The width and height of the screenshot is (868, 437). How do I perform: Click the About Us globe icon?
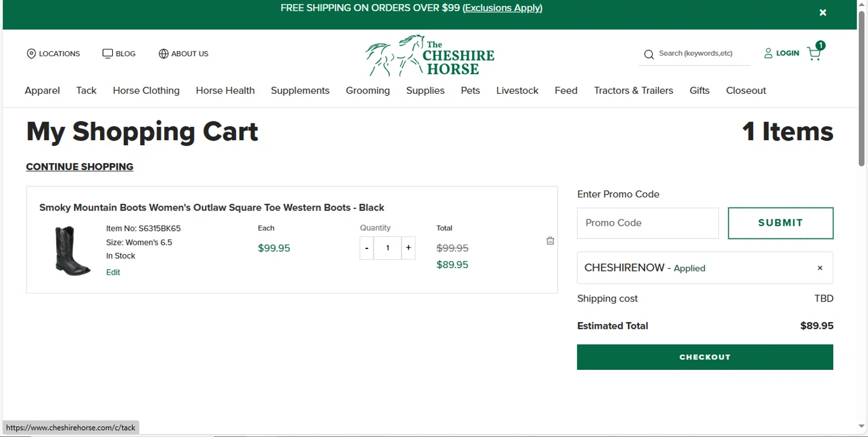click(164, 54)
